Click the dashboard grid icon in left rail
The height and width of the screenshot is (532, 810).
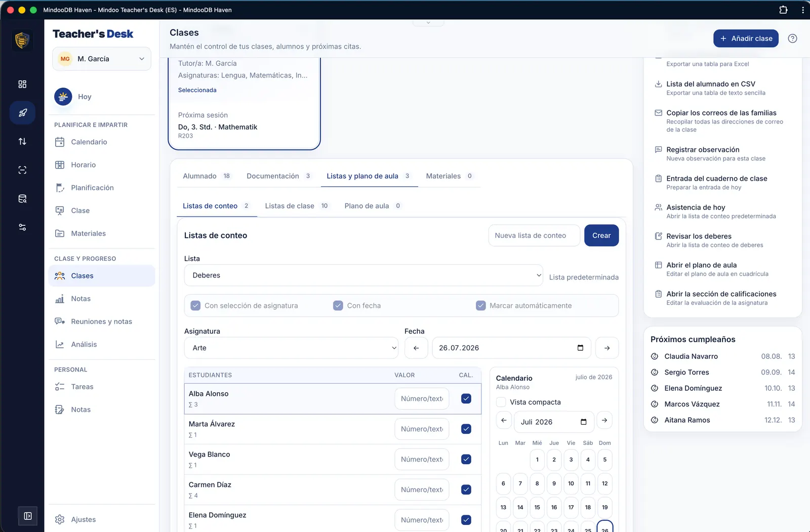click(x=22, y=84)
